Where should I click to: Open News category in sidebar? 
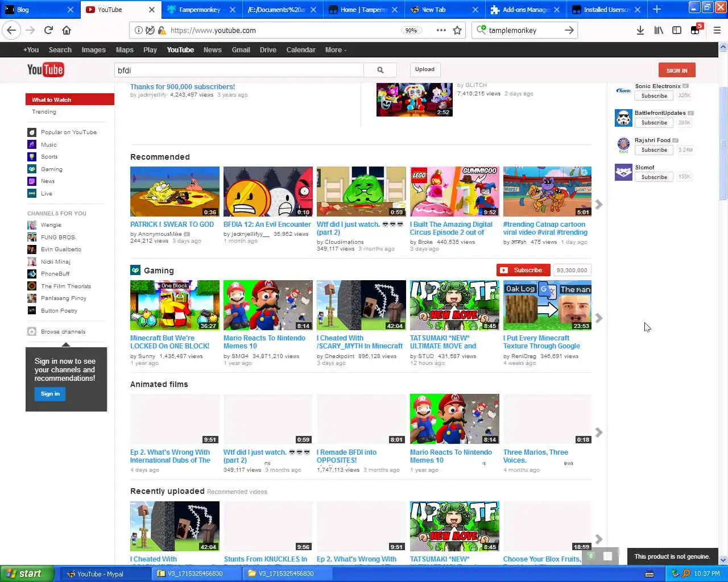[x=48, y=181]
